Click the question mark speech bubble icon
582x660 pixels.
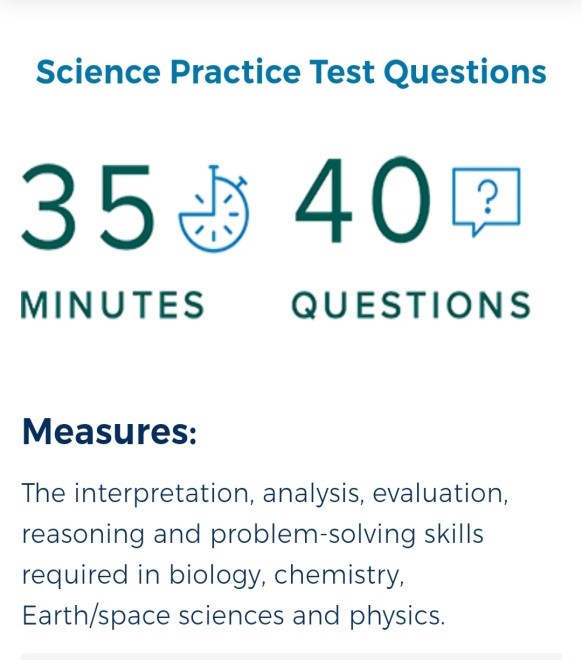pos(486,202)
